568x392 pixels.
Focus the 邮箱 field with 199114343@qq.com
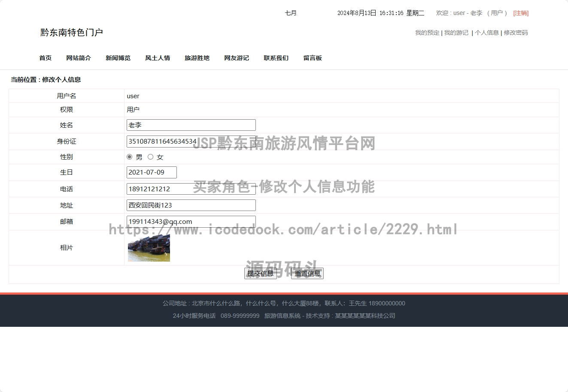(191, 222)
